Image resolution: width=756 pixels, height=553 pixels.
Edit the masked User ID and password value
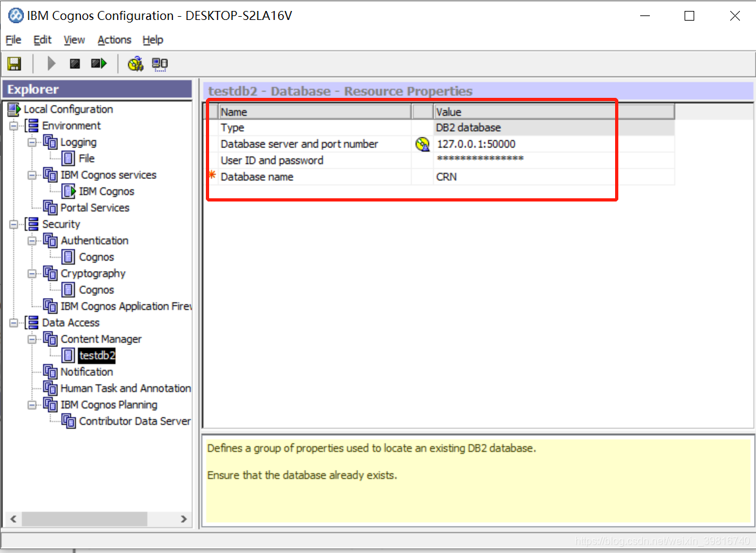(x=554, y=160)
